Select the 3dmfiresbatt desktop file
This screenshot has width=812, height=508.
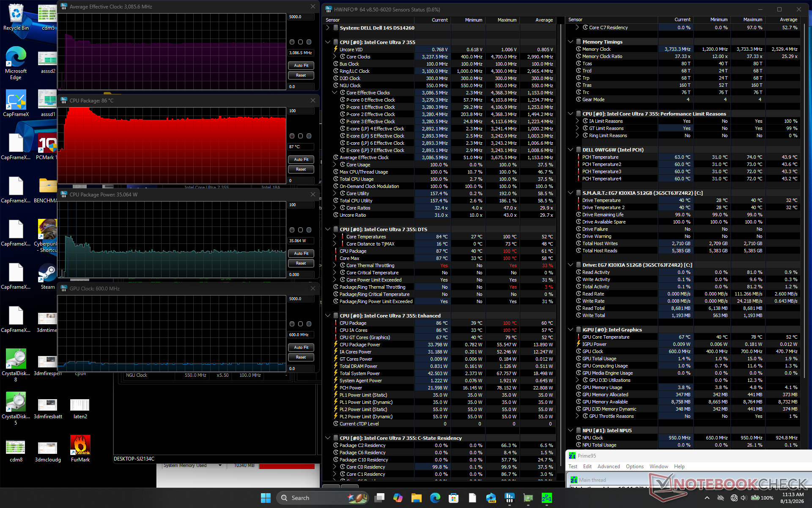point(47,409)
